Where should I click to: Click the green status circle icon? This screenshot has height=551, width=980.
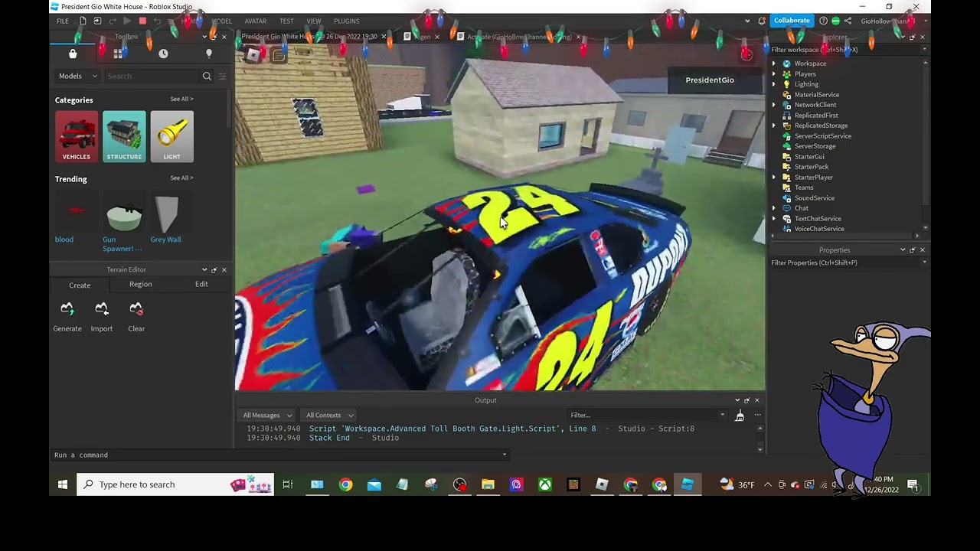coord(835,21)
